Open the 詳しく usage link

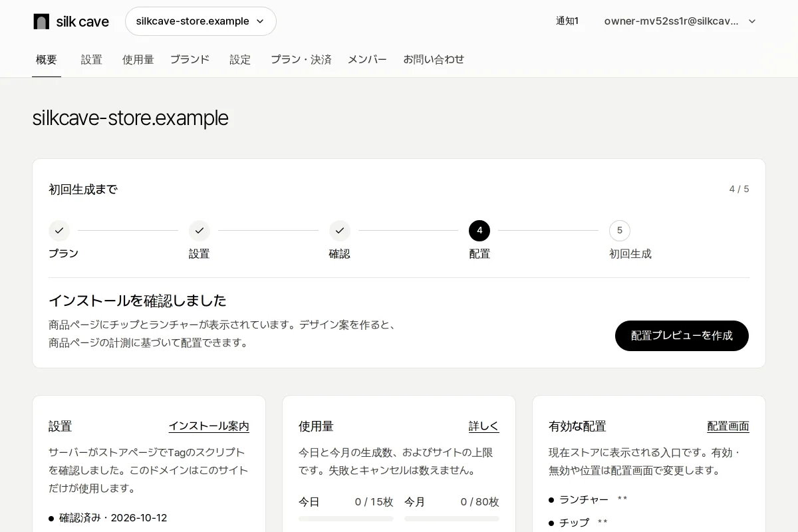(484, 426)
